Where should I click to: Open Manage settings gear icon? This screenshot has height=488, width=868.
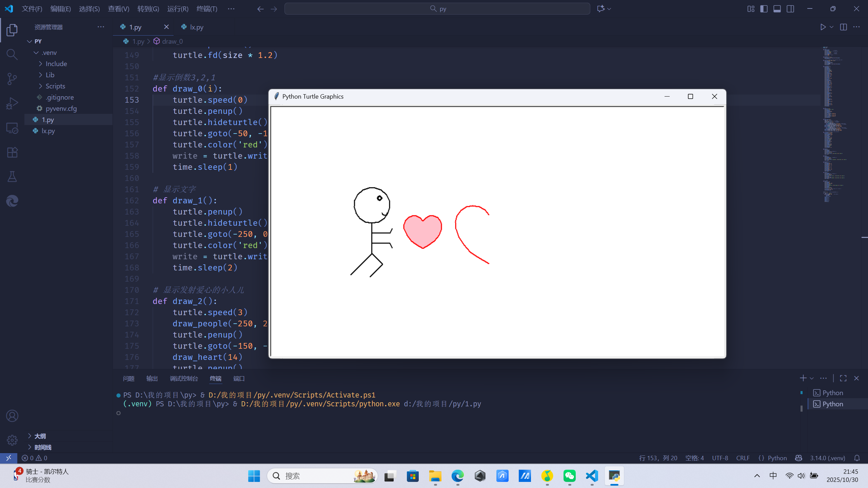(x=12, y=440)
